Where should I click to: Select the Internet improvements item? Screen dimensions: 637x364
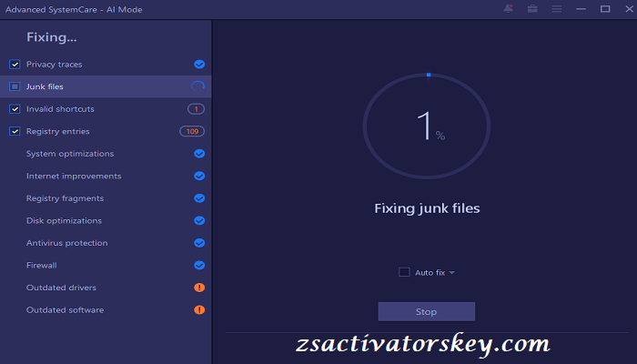point(74,176)
